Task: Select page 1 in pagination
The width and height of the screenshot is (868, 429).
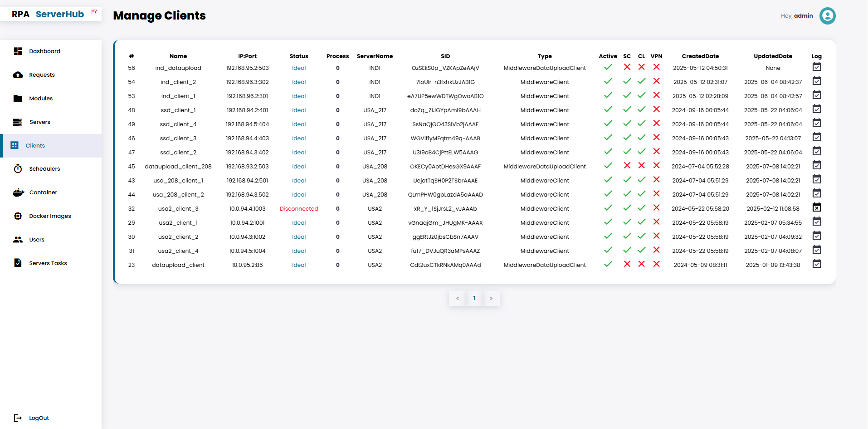Action: [474, 298]
